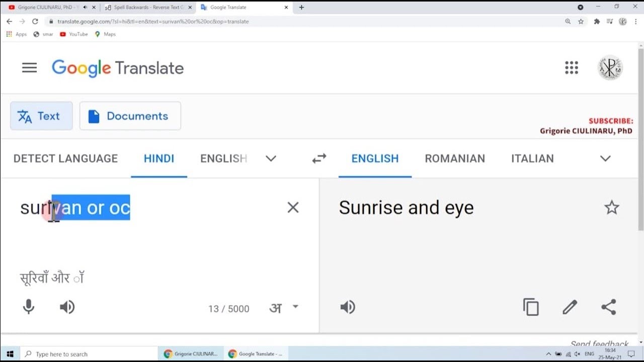Start voice input with the microphone
The width and height of the screenshot is (644, 362).
(29, 307)
